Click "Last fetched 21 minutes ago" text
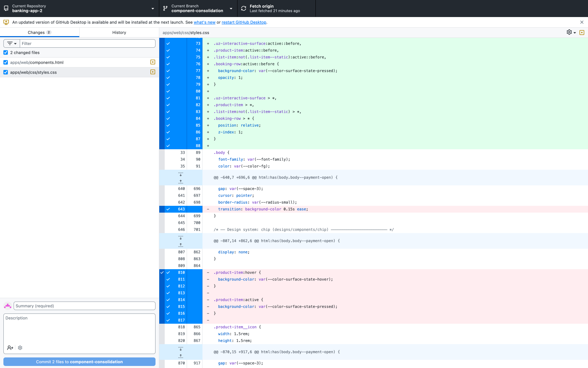Image resolution: width=588 pixels, height=368 pixels. [275, 11]
